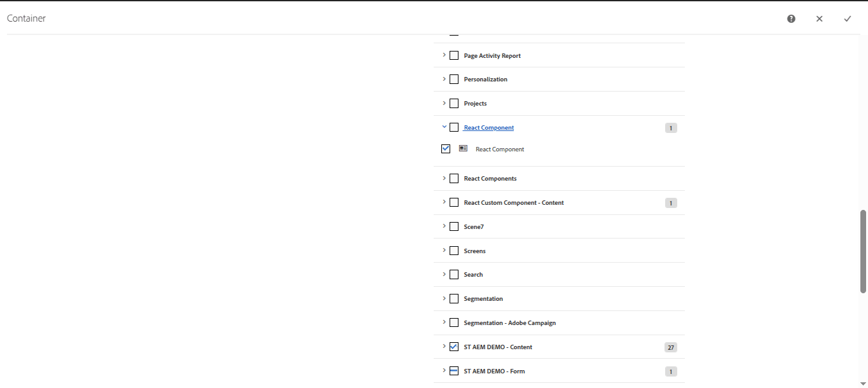The image size is (868, 388).
Task: Cancel the Container dialog with the X icon
Action: click(820, 19)
